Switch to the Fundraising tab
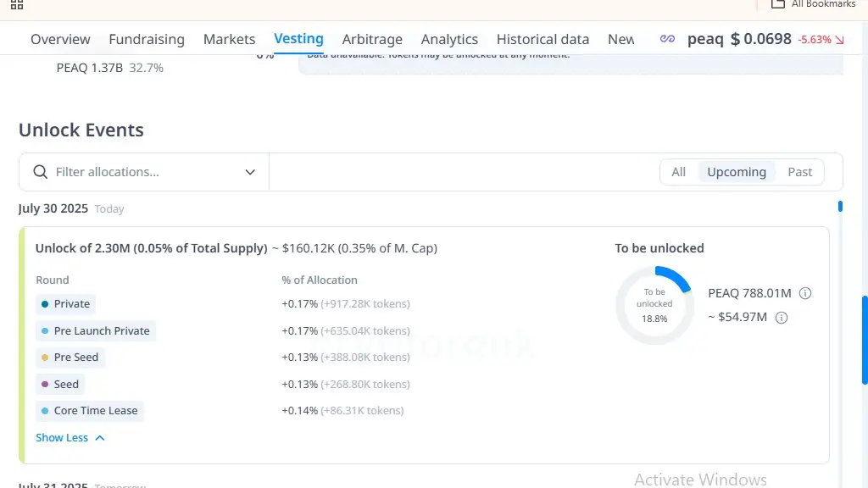The width and height of the screenshot is (868, 488). click(x=147, y=39)
